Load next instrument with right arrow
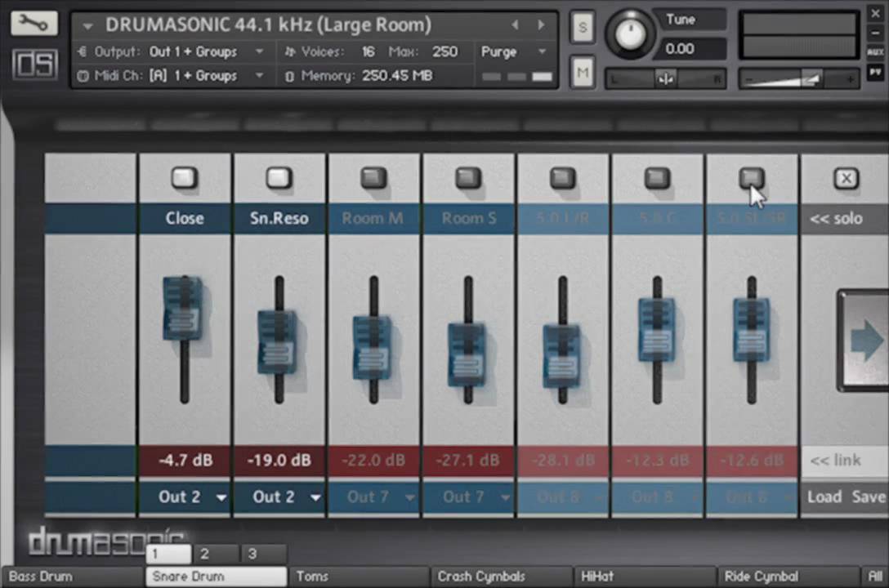This screenshot has height=588, width=889. click(x=541, y=25)
